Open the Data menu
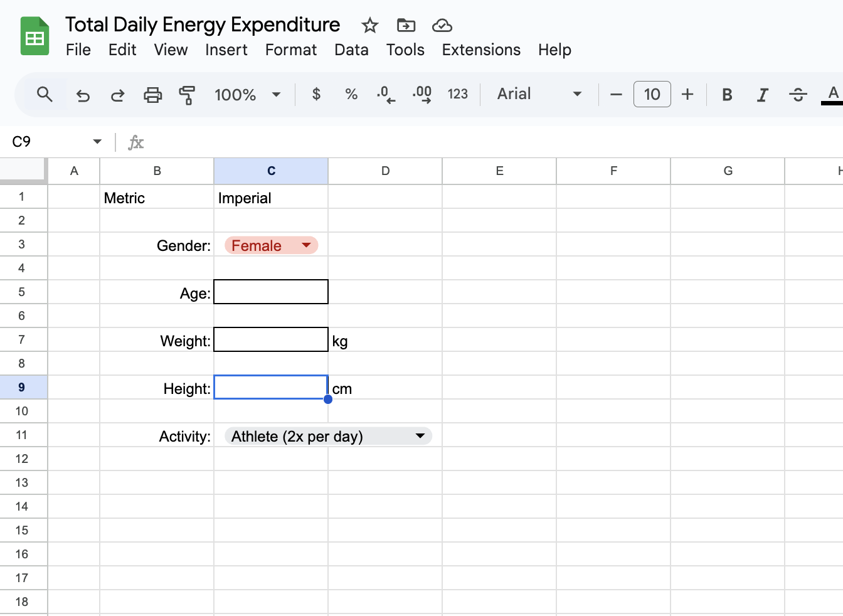 point(351,50)
